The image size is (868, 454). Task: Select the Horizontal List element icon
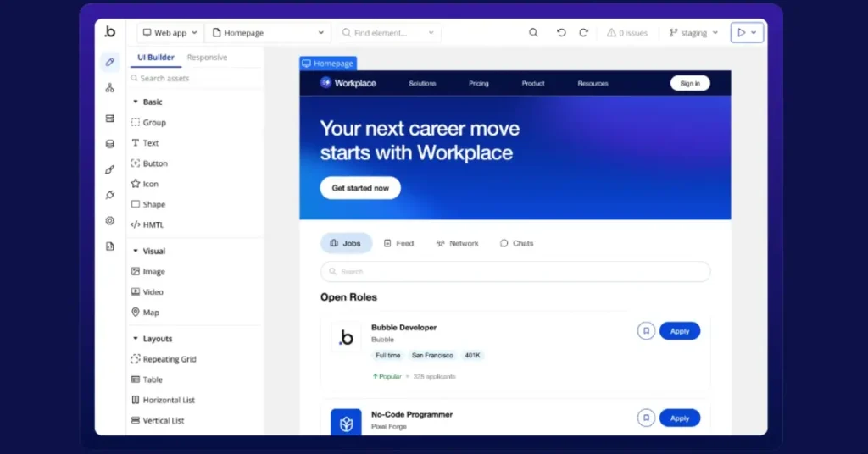(x=135, y=400)
